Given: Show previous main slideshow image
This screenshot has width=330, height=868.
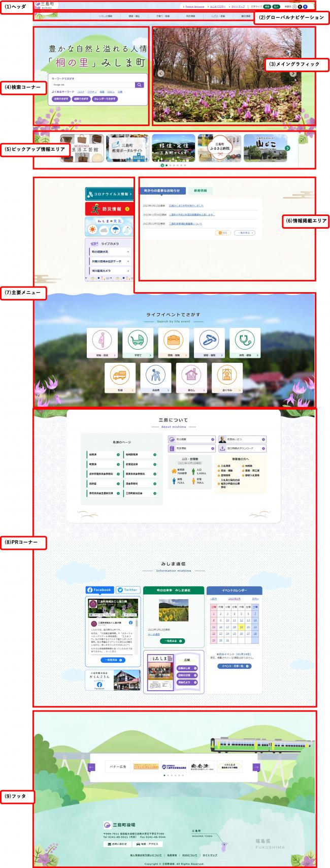Looking at the screenshot, I should pyautogui.click(x=161, y=73).
